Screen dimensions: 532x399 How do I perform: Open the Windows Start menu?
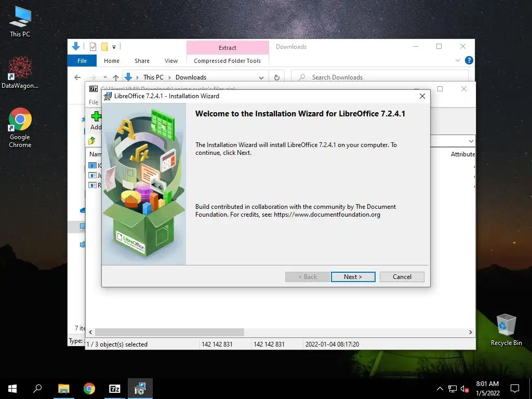click(12, 389)
